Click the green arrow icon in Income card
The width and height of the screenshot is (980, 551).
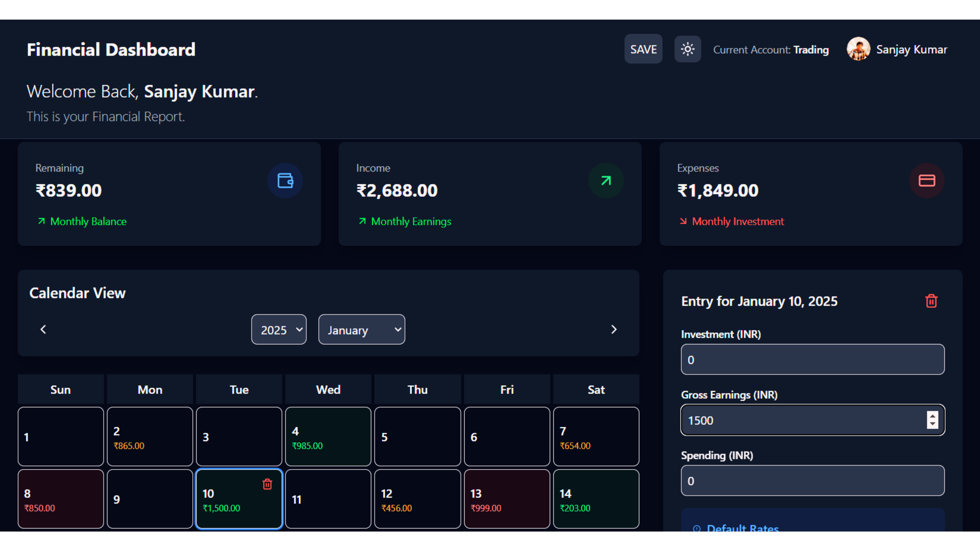[606, 181]
